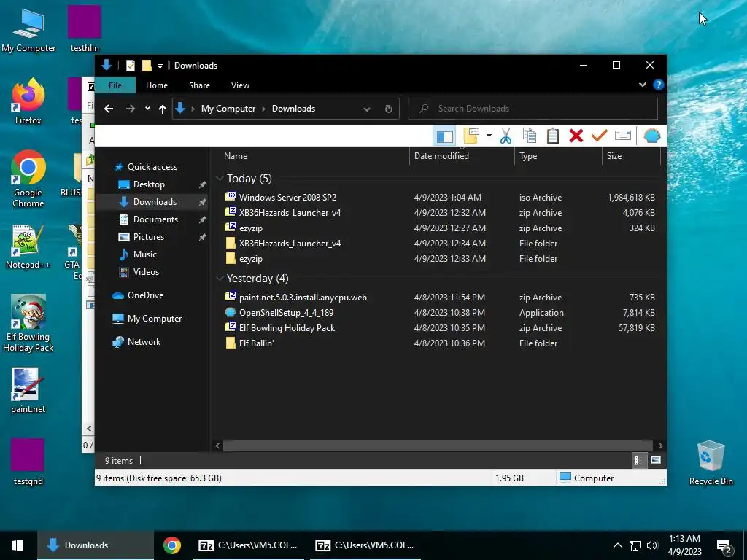This screenshot has height=560, width=747.
Task: Click the Paste clipboard icon
Action: (553, 136)
